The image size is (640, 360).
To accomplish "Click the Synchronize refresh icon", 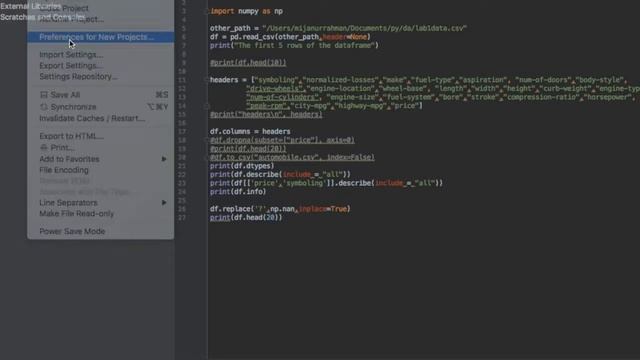I will click(x=44, y=107).
